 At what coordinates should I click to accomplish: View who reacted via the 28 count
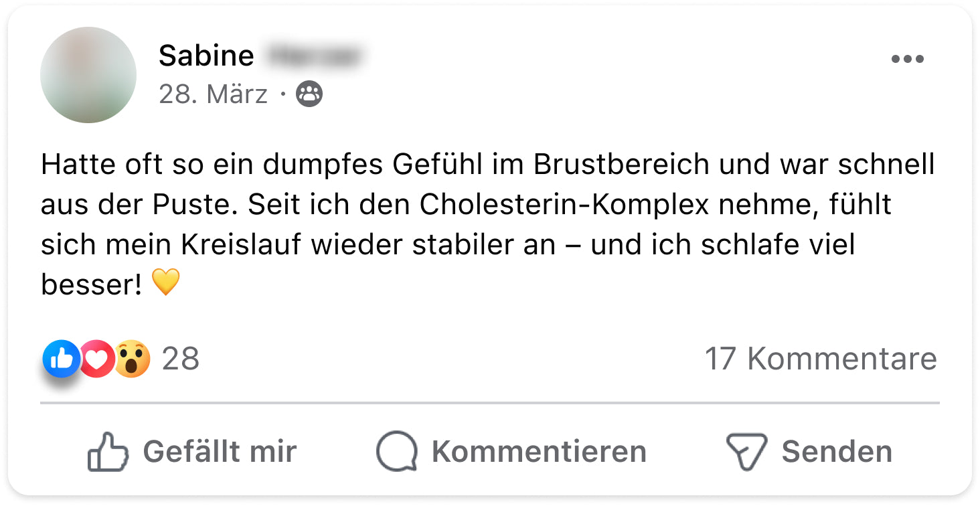(x=181, y=359)
